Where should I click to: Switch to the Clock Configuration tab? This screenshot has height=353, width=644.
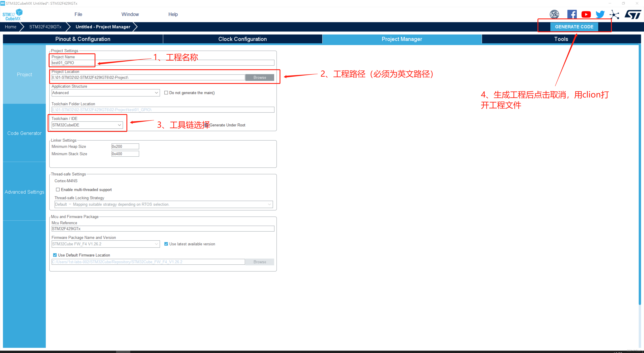pos(242,39)
